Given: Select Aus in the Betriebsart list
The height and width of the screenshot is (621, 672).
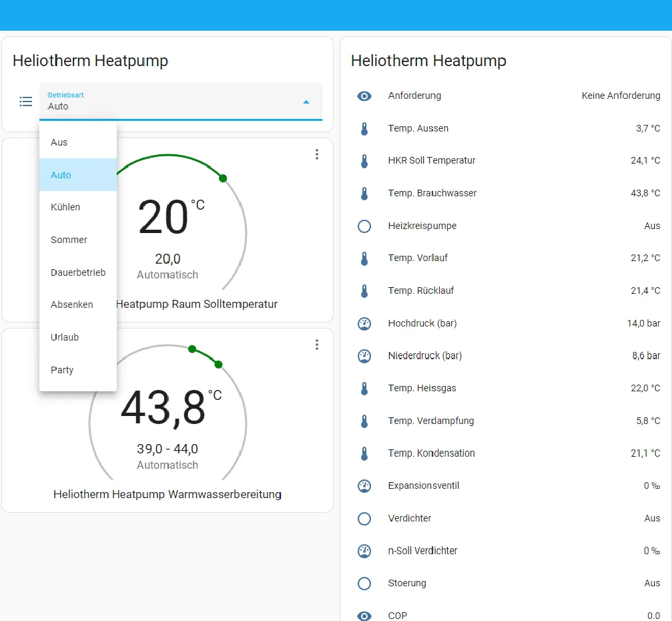Looking at the screenshot, I should point(78,142).
